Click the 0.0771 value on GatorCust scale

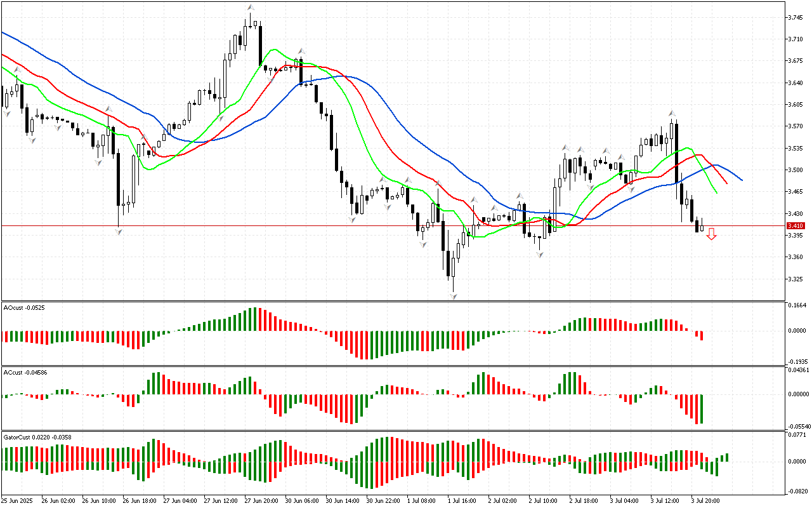pos(796,435)
